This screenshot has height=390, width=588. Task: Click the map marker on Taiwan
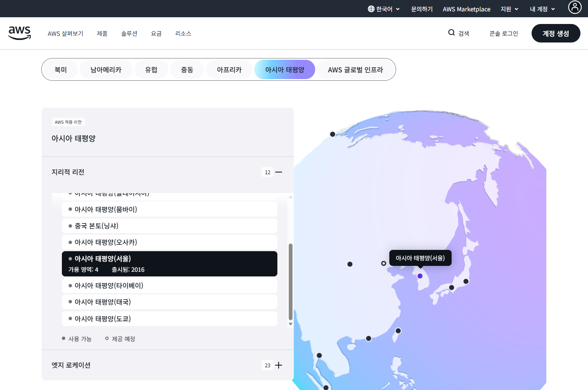(398, 331)
